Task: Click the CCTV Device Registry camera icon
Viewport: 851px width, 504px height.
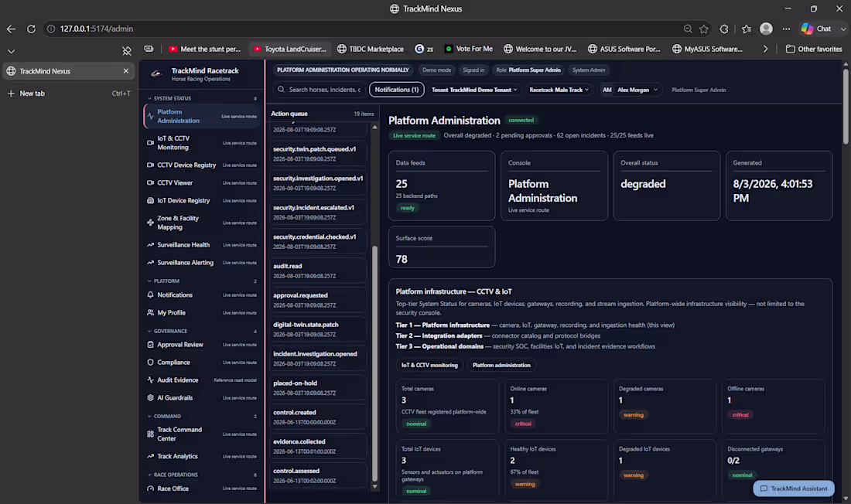Action: point(150,165)
